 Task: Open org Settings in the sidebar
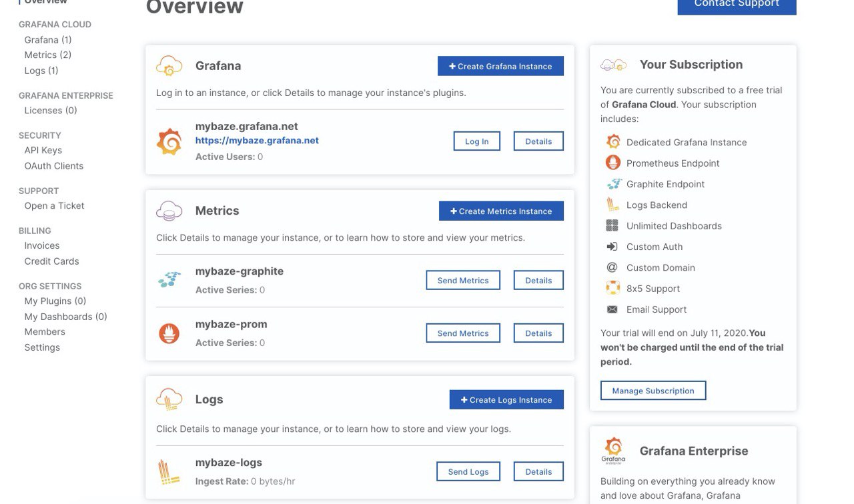[x=42, y=347]
